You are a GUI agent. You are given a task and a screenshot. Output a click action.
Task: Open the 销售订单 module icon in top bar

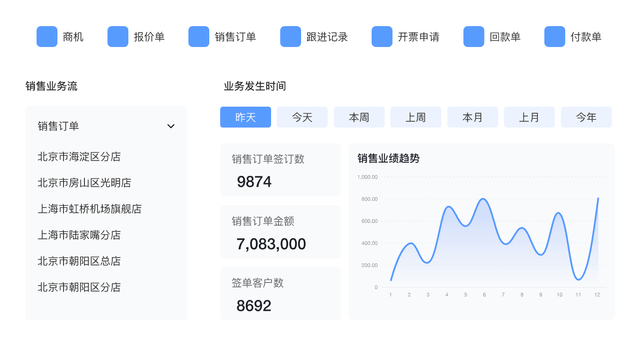click(x=199, y=37)
